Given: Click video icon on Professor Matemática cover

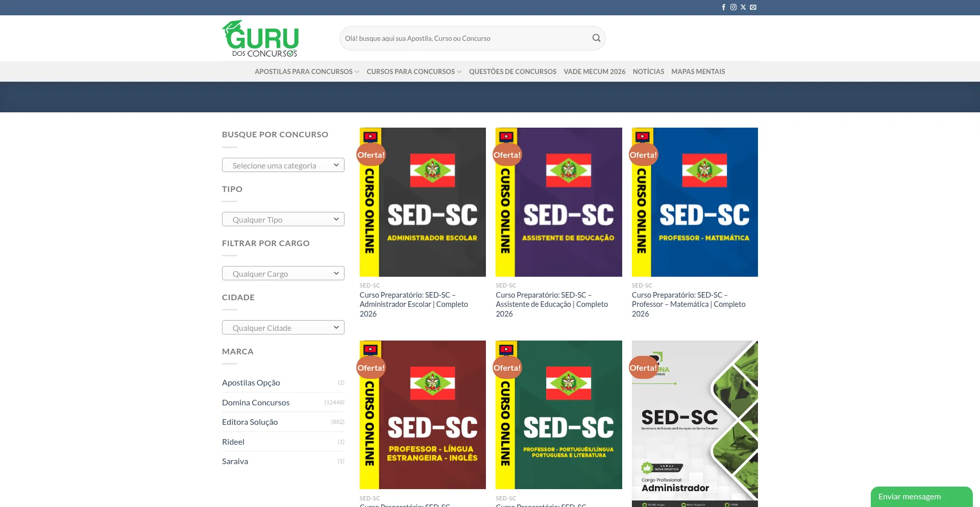Looking at the screenshot, I should (642, 136).
